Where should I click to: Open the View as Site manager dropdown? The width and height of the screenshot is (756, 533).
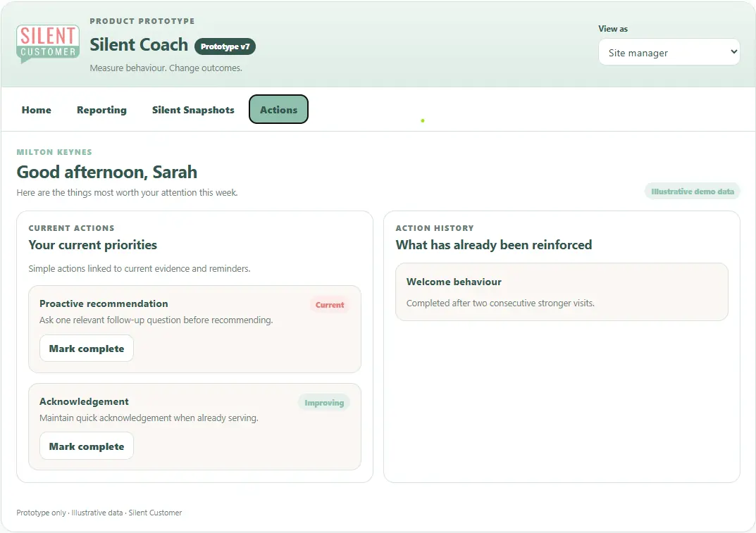[x=669, y=52]
